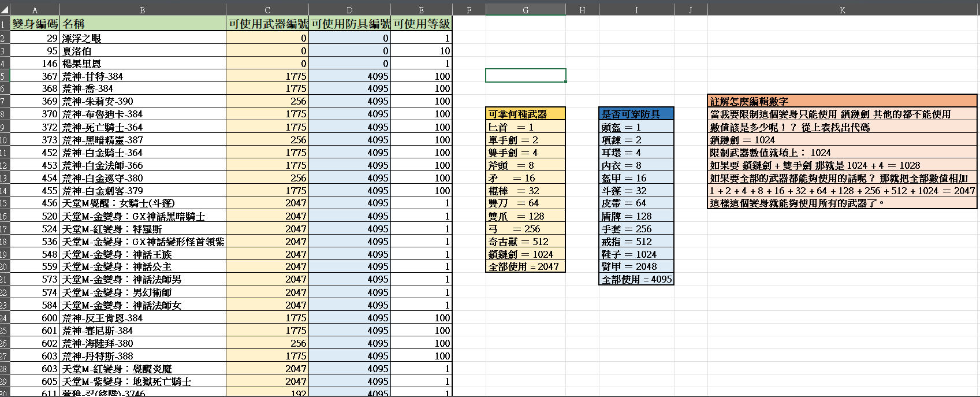The width and height of the screenshot is (980, 397).
Task: Select cell 天堂M-紅變身：覺醒炎魔
Action: tap(143, 369)
